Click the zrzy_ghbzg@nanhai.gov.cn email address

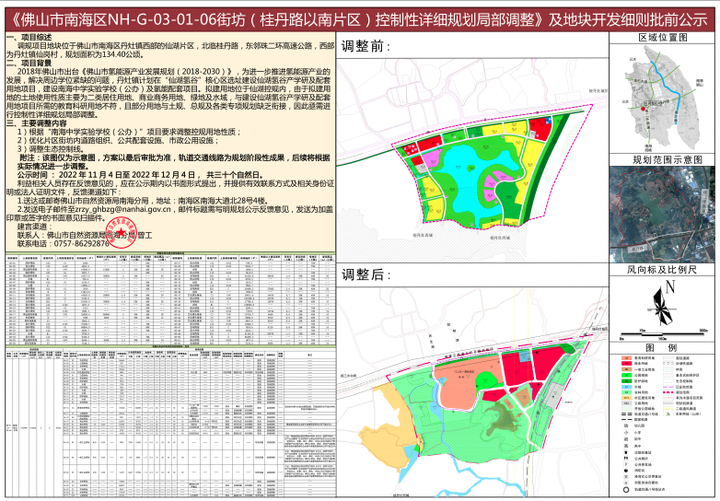123,209
